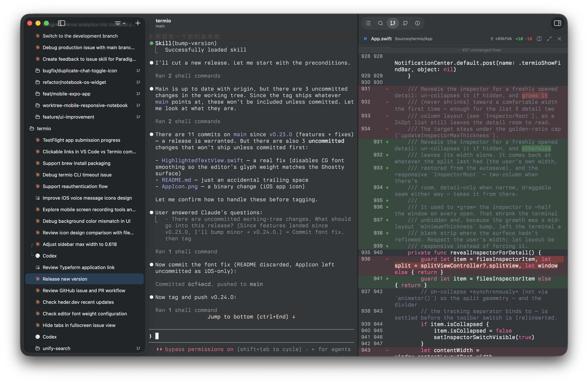588x383 pixels.
Task: Open 'Explore mobile screen recording tools' session
Action: click(85, 210)
